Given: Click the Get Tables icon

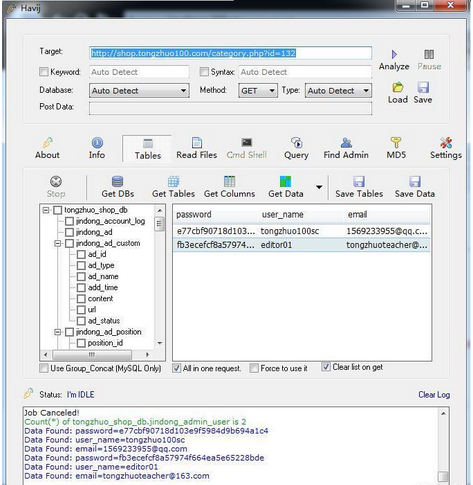Looking at the screenshot, I should (x=173, y=181).
